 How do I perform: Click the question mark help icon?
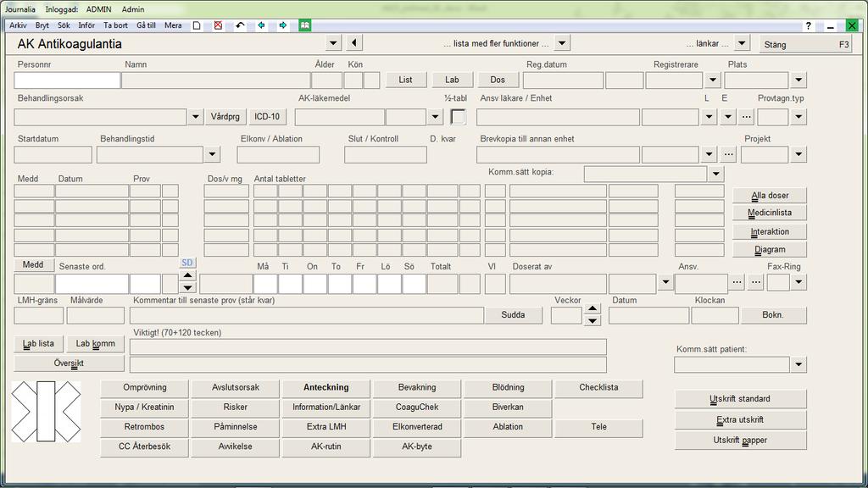click(808, 26)
